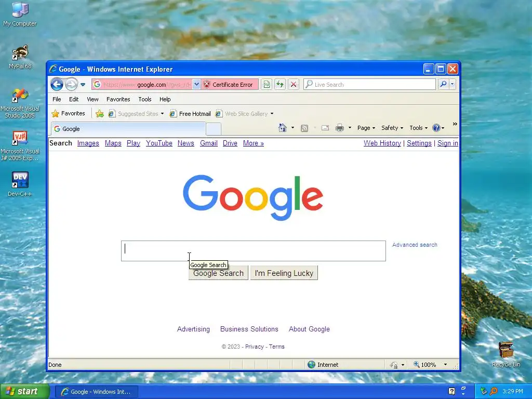Expand the command bar overflow chevron
This screenshot has height=399, width=532.
click(x=455, y=124)
